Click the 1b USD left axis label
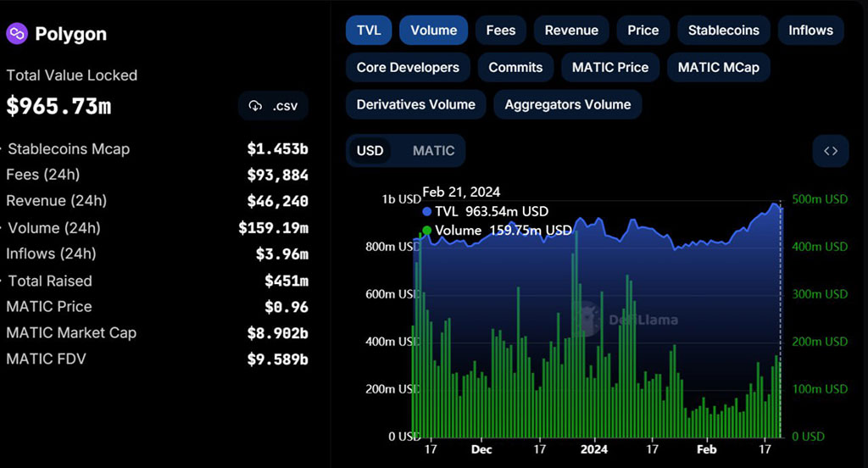 (402, 199)
